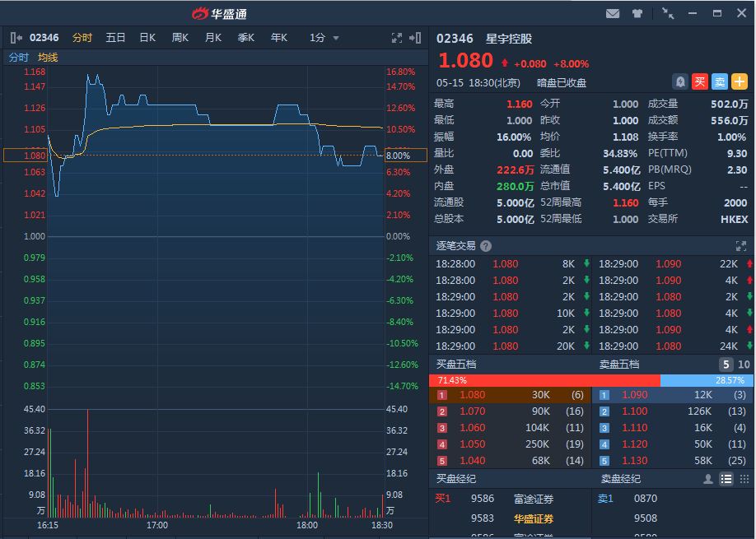Click bid level 1 price 1.080
Viewport: 756px width, 539px height.
[x=473, y=395]
